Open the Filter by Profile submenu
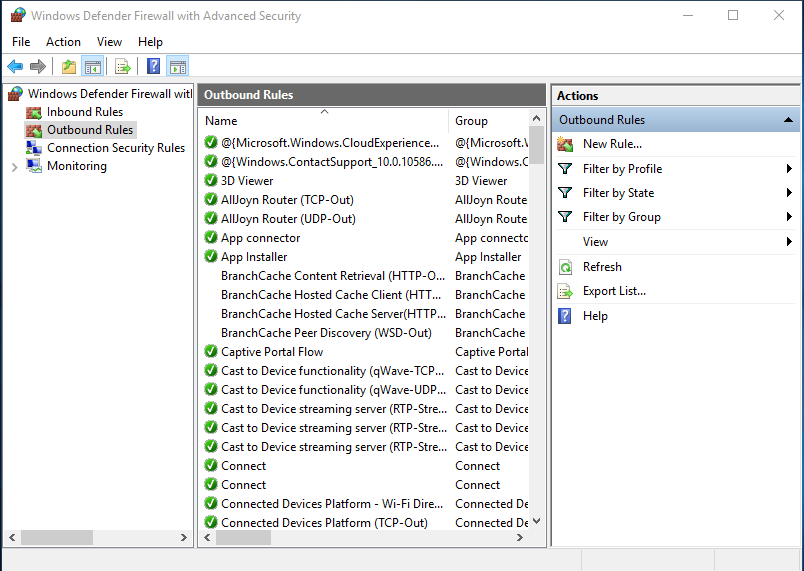 622,169
